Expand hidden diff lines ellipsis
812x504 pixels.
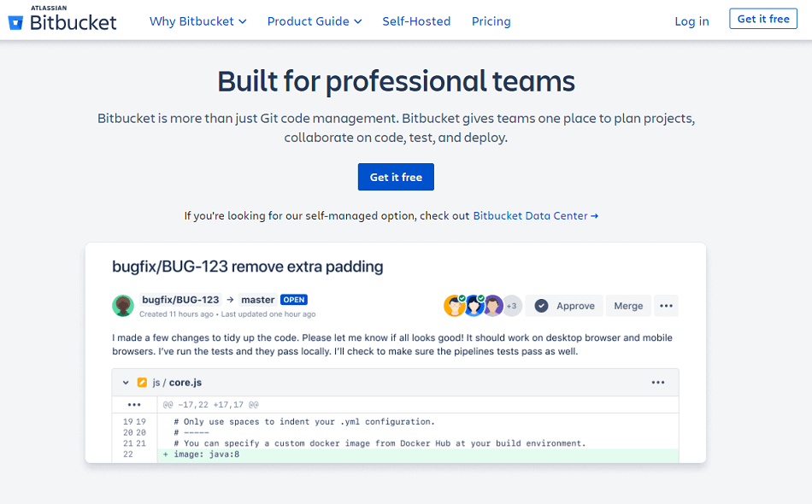coord(134,405)
